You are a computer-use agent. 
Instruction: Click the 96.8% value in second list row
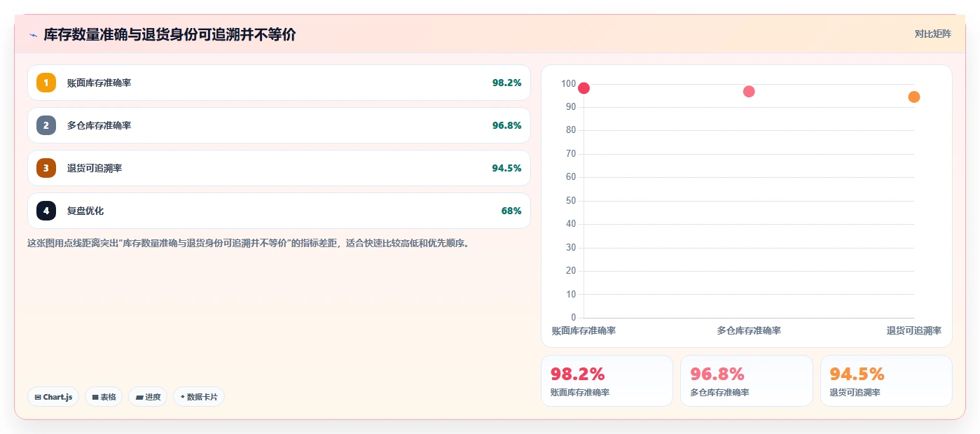(x=506, y=125)
